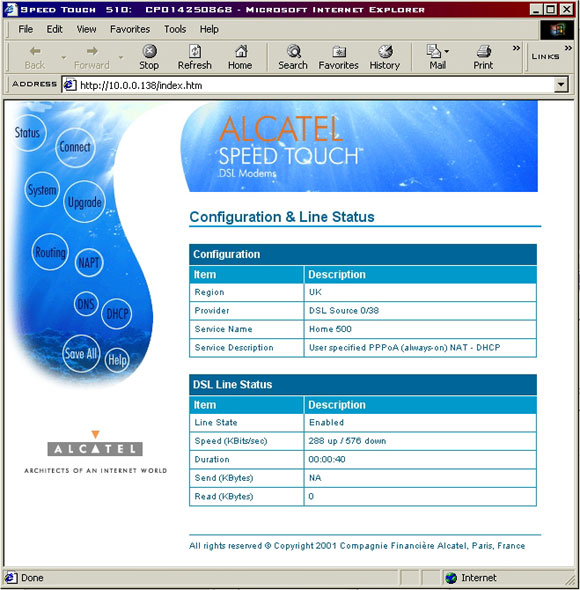
Task: Open the File menu
Action: tap(26, 29)
